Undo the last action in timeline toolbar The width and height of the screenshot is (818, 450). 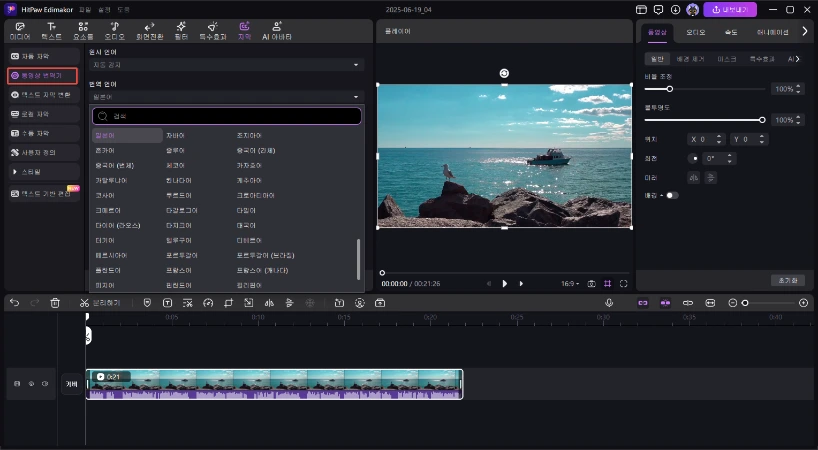pos(15,303)
